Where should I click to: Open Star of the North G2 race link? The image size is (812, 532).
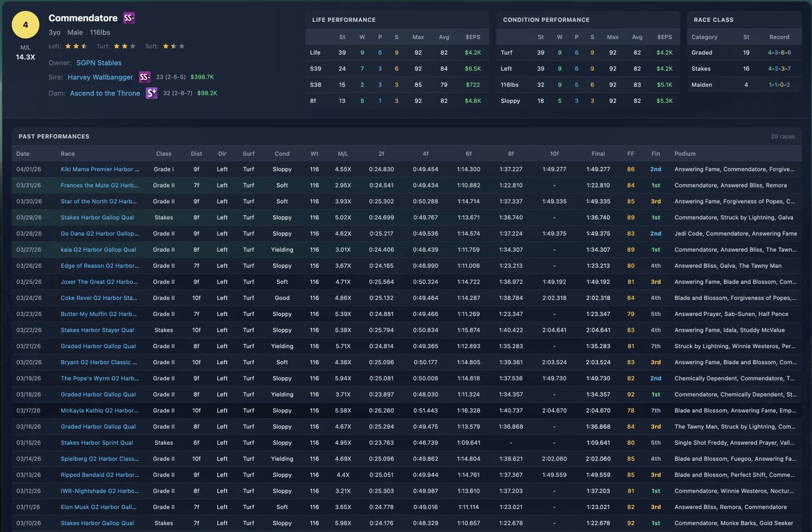pos(99,201)
